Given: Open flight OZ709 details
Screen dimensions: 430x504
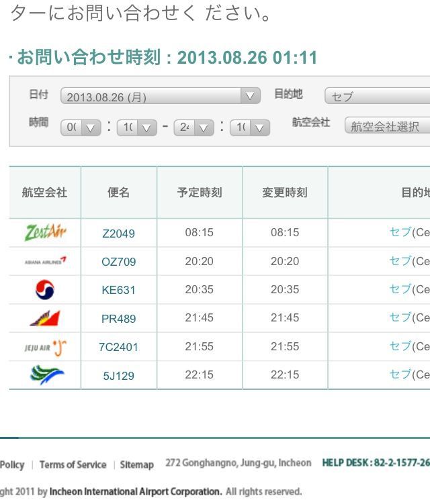Looking at the screenshot, I should click(x=118, y=262).
